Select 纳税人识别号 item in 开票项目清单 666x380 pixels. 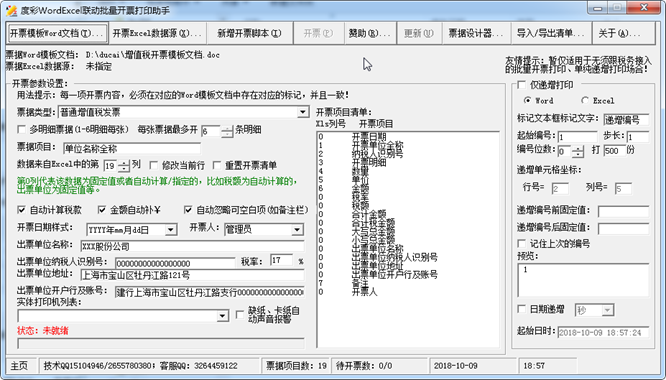click(x=378, y=154)
